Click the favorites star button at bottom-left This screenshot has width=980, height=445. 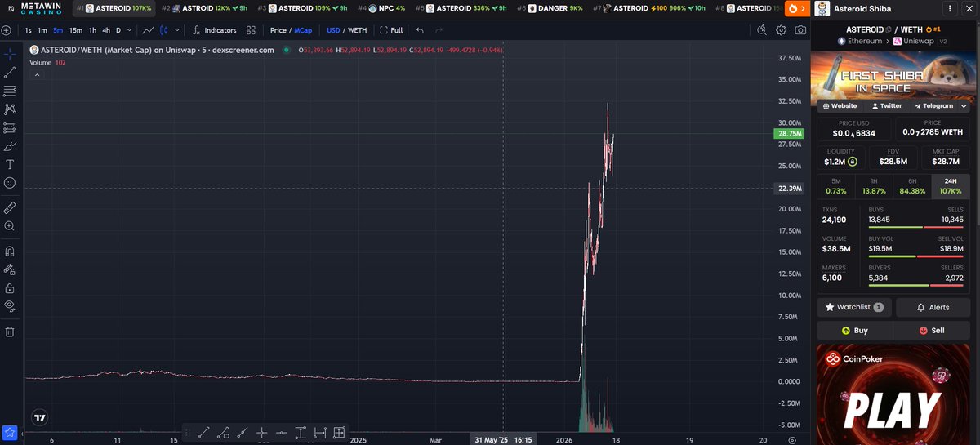pyautogui.click(x=10, y=432)
